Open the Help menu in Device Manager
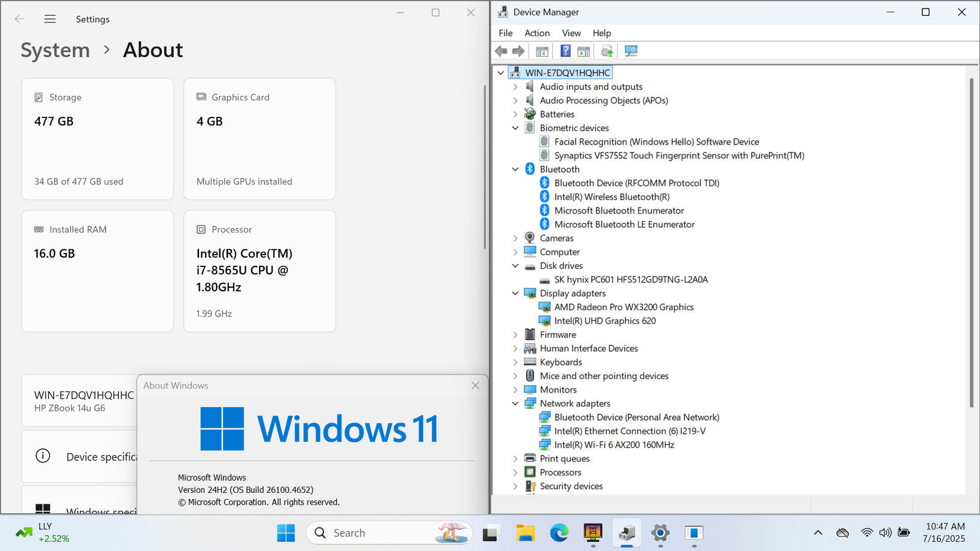Image resolution: width=980 pixels, height=551 pixels. point(601,33)
